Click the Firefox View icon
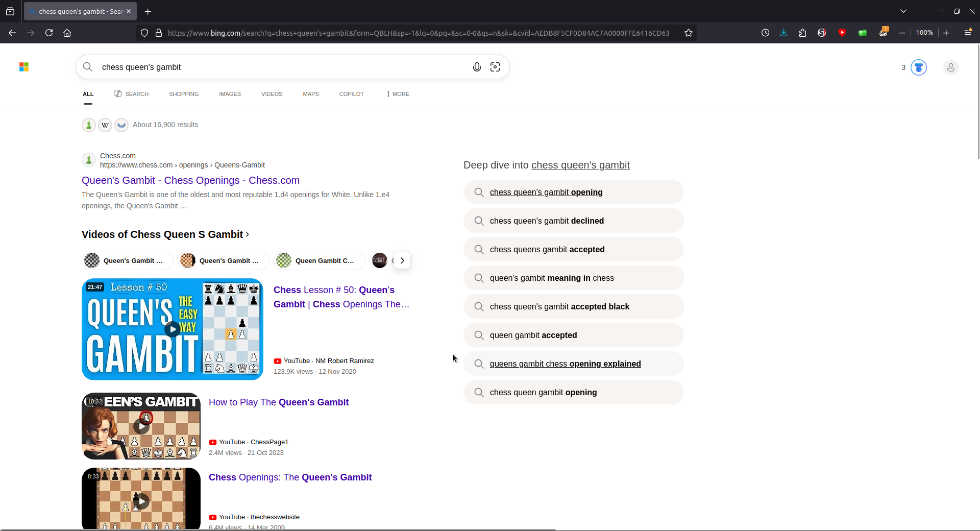This screenshot has width=980, height=531. (10, 11)
